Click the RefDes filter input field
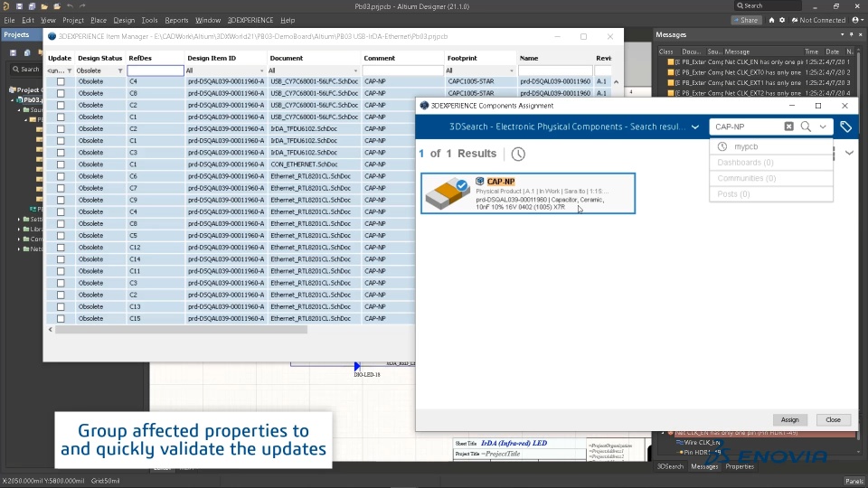The image size is (868, 488). 155,70
